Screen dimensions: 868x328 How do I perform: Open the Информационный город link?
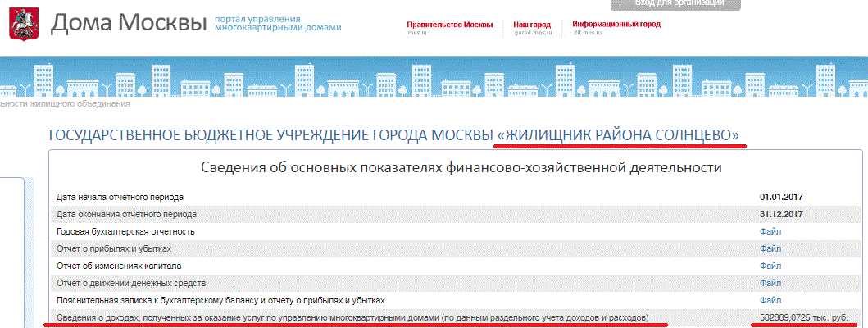point(616,25)
